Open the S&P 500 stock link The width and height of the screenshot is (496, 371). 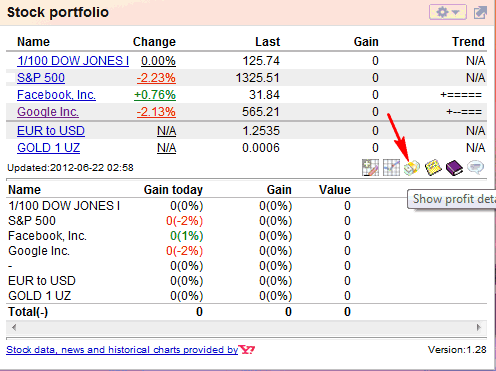pos(41,78)
